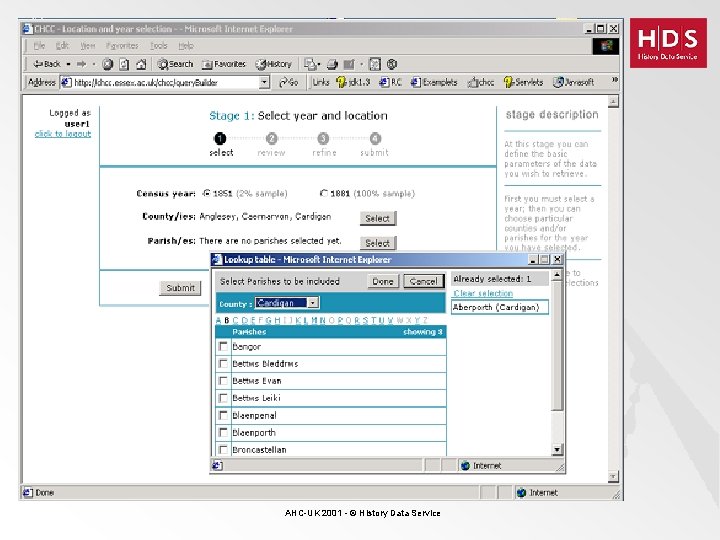Open the Forward button history dropdown arrow

point(94,64)
